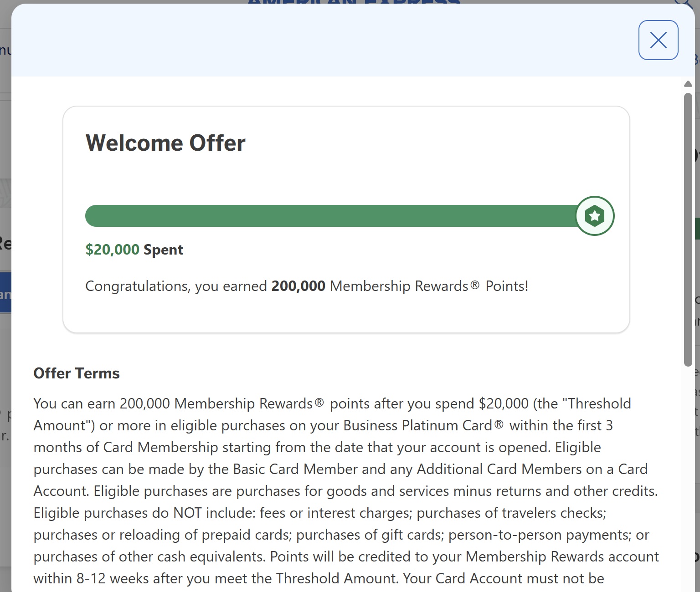Click the X icon to dismiss the offer
Screen dimensions: 700x592
[658, 40]
